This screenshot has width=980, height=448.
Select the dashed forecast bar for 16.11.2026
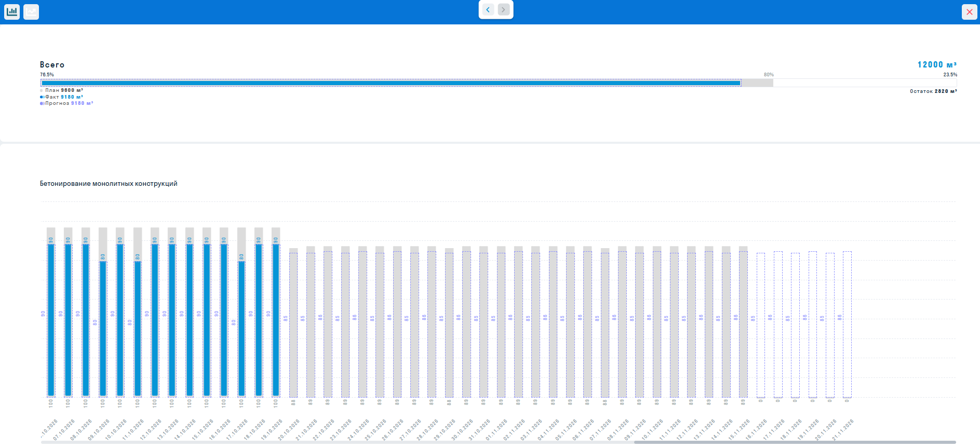[x=760, y=325]
